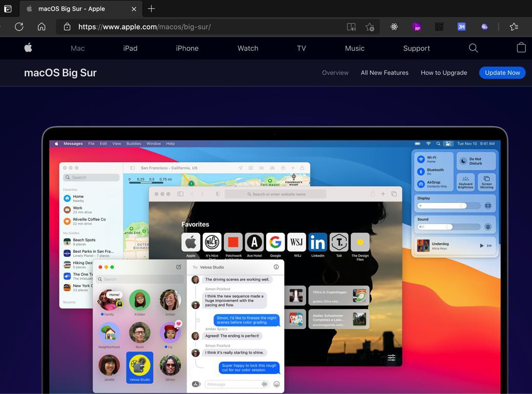532x394 pixels.
Task: Click the site lock icon in address bar
Action: tap(67, 27)
